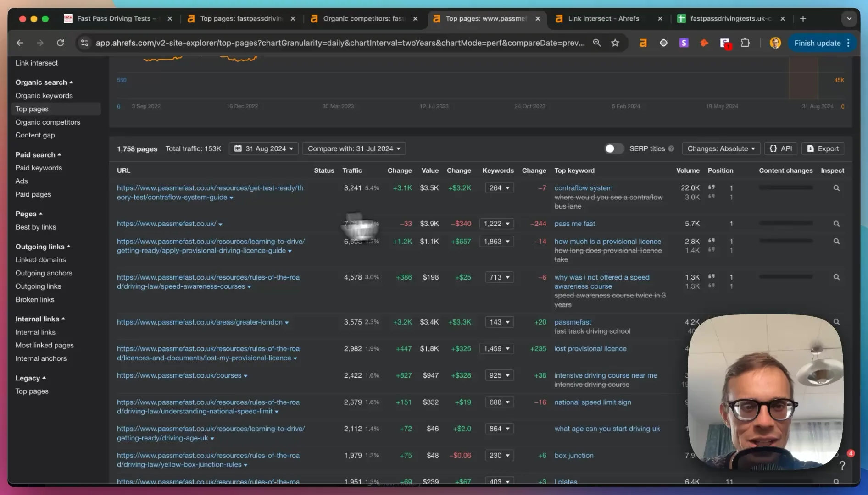Reload the page with refresh icon
868x495 pixels.
[x=60, y=43]
